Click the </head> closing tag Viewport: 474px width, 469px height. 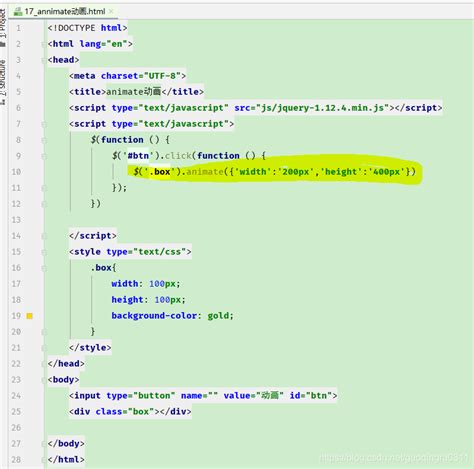tap(66, 364)
